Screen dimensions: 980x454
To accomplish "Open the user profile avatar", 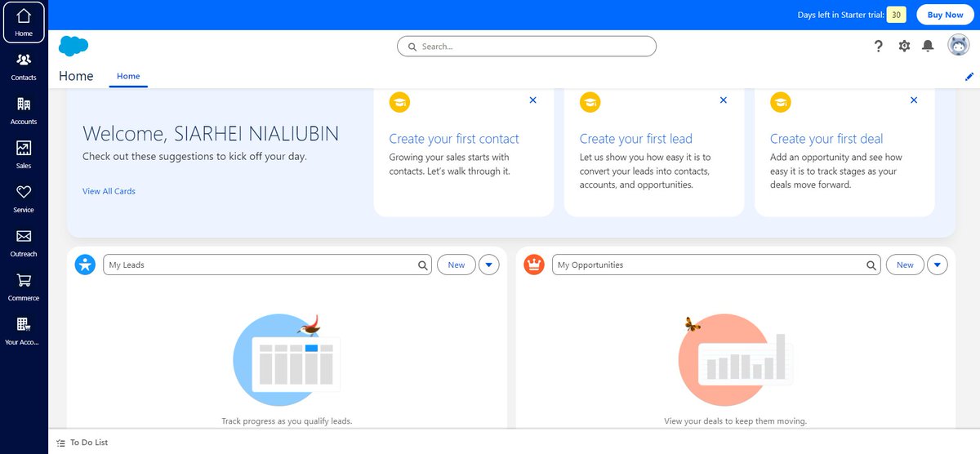I will pos(958,47).
